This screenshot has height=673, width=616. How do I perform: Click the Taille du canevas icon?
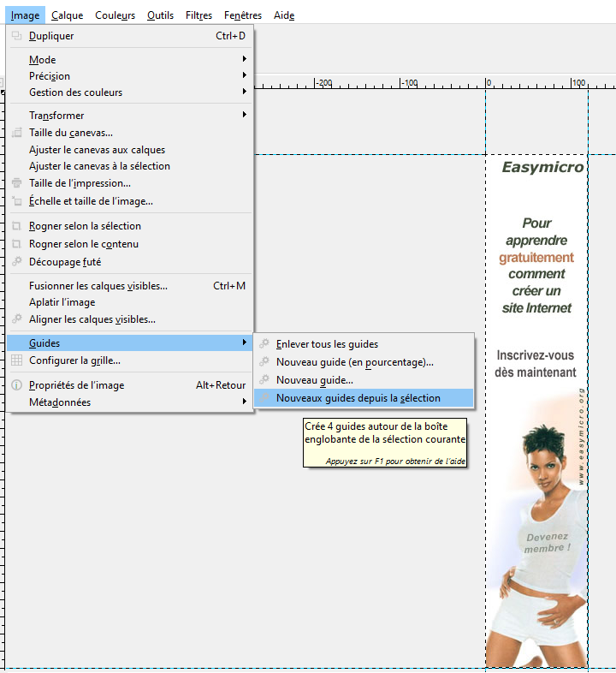(x=16, y=133)
